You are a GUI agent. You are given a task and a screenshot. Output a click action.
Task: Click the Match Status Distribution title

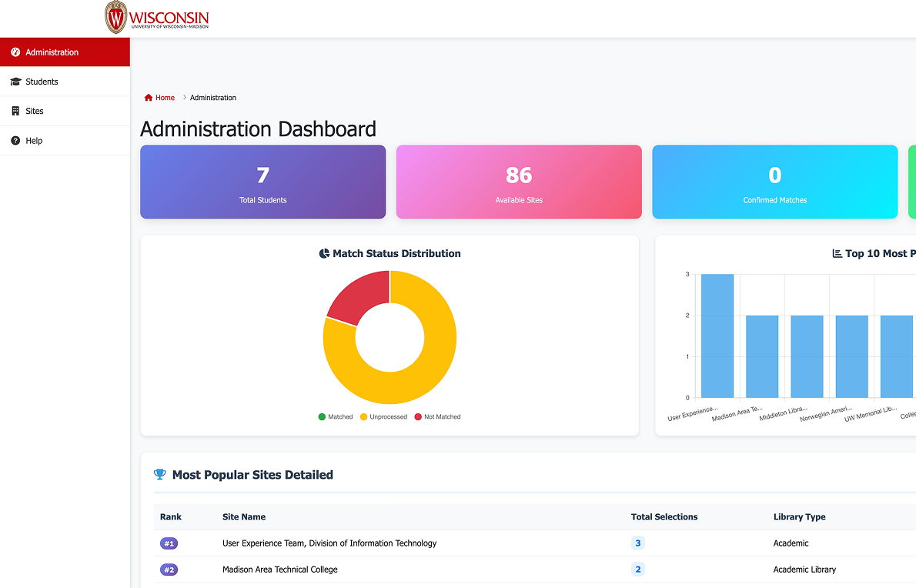click(396, 253)
